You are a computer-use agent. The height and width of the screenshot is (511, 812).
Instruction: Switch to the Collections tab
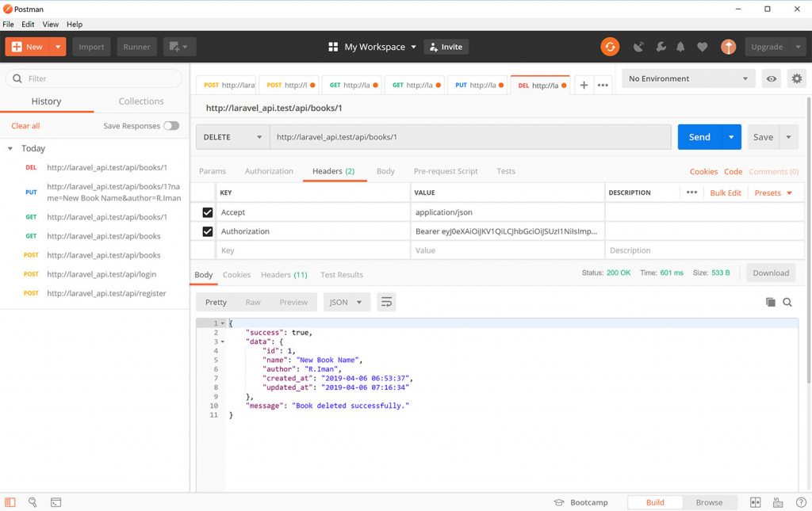(x=141, y=101)
